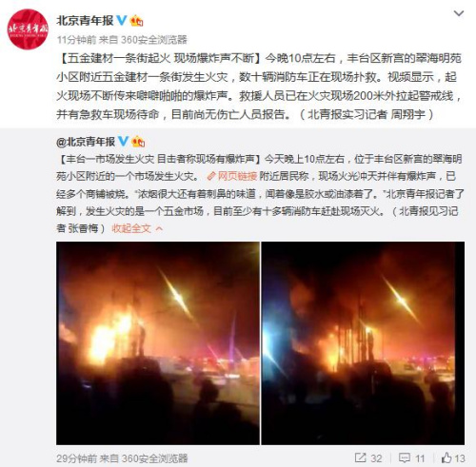
Task: Follow the 网页链接 web link text
Action: (237, 176)
